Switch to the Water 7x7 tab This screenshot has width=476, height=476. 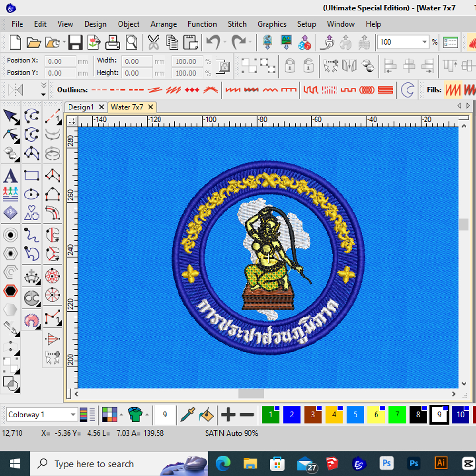127,107
